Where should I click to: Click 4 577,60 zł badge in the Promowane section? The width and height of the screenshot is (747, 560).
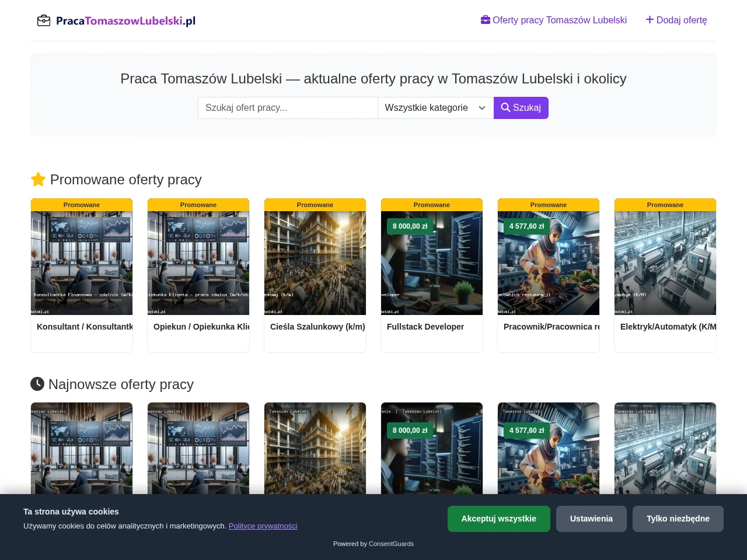(x=526, y=226)
